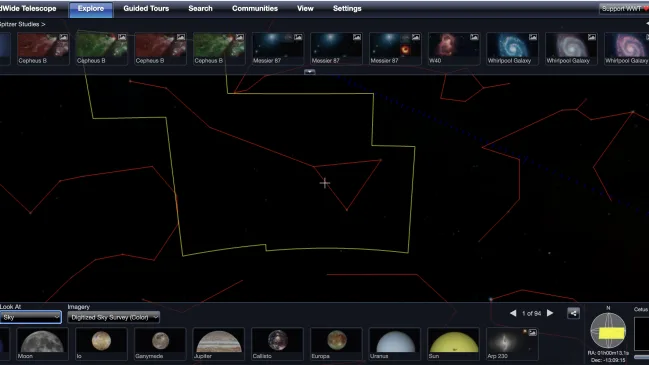Open the Settings menu
The width and height of the screenshot is (649, 365).
click(347, 9)
